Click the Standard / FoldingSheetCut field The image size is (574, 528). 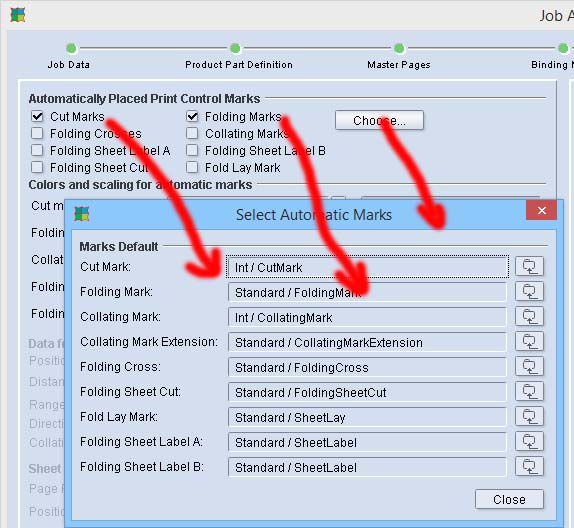368,391
